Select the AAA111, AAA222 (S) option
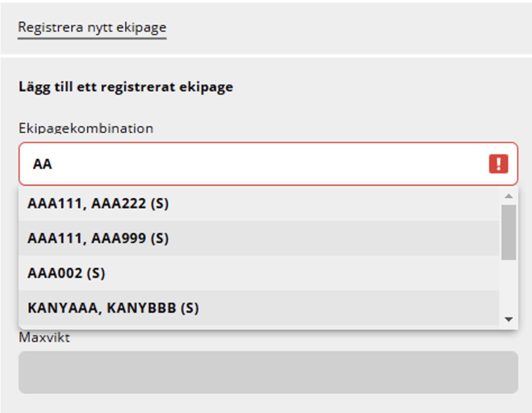The width and height of the screenshot is (532, 413). point(259,203)
